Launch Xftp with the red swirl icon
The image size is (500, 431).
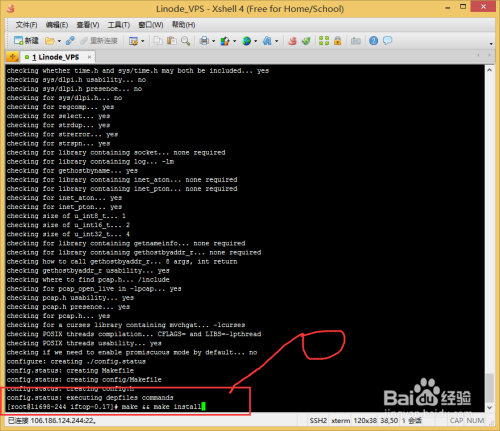coord(292,41)
